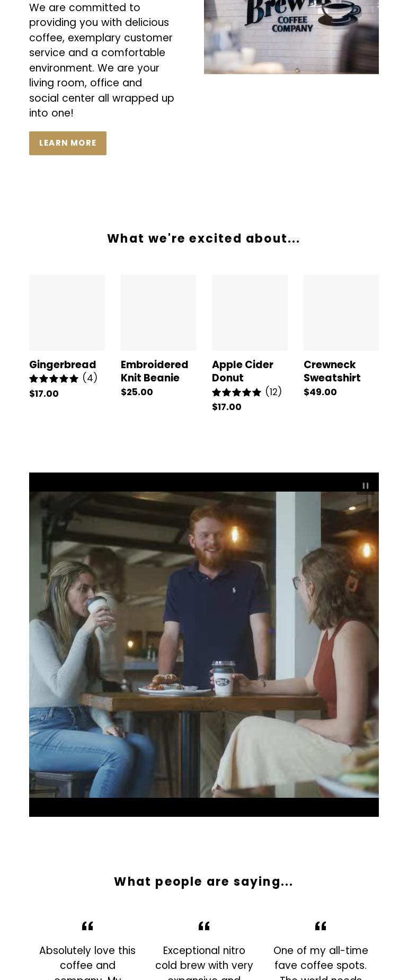
Task: Click the Gingerbread review count (4)
Action: click(x=90, y=378)
